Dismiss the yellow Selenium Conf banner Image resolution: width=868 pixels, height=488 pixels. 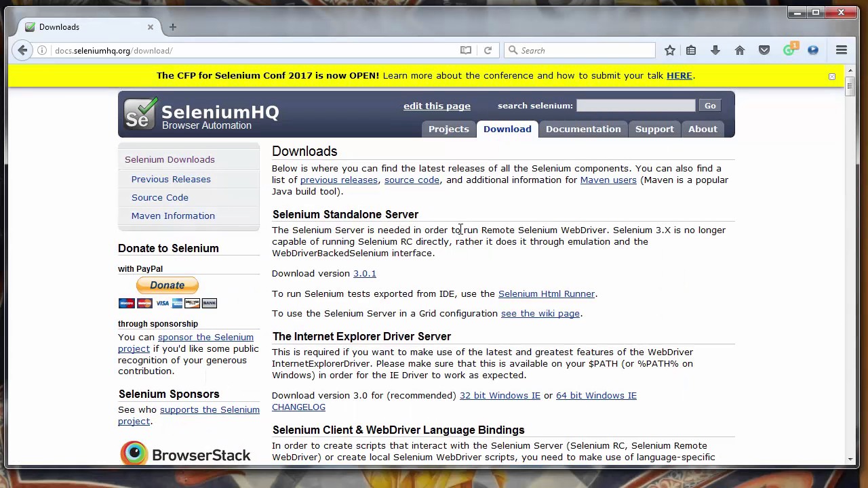click(x=832, y=77)
